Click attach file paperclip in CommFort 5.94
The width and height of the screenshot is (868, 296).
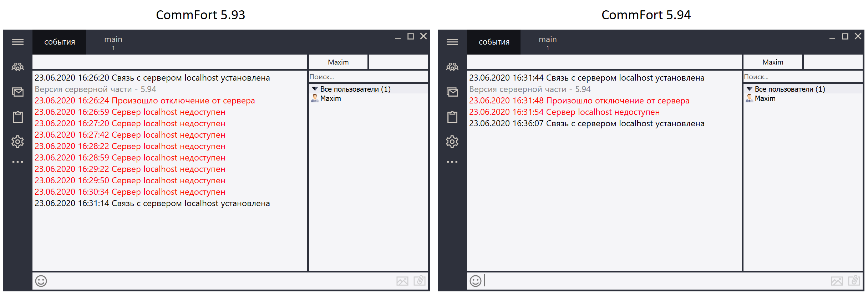pos(854,281)
